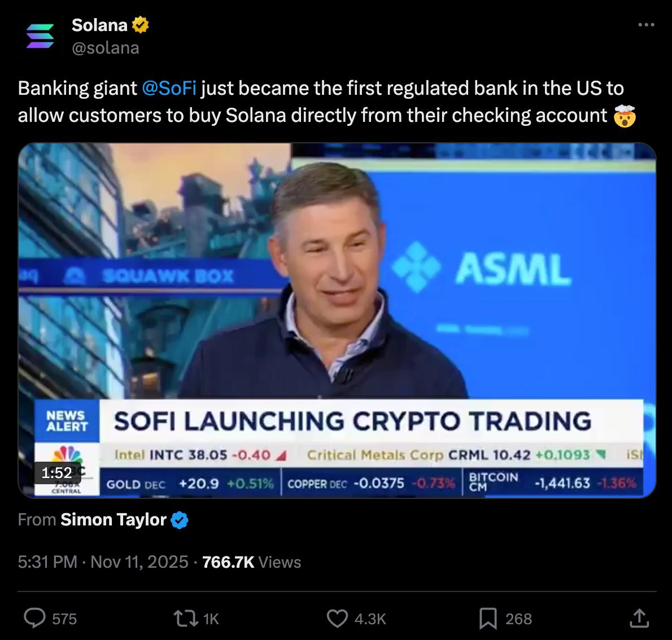Click the repost arrows icon

click(x=186, y=618)
